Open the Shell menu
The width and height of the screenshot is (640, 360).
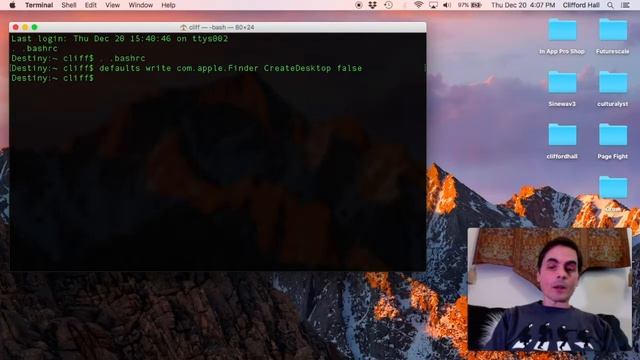tap(69, 5)
